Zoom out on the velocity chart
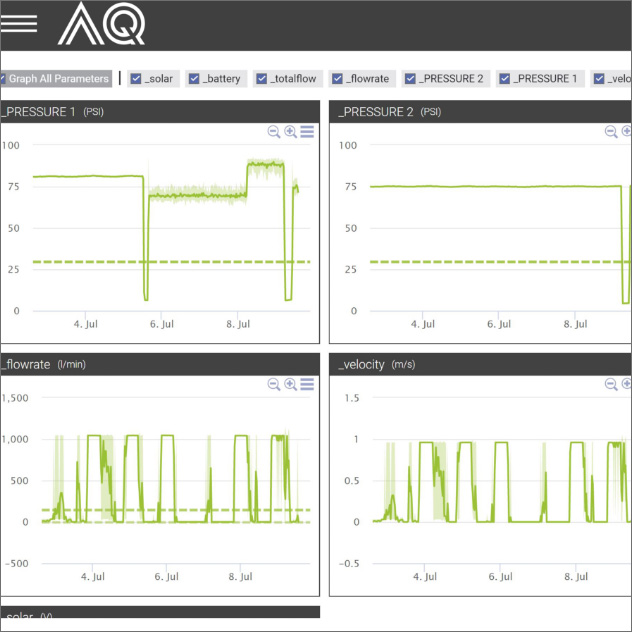This screenshot has height=632, width=632. coord(611,384)
